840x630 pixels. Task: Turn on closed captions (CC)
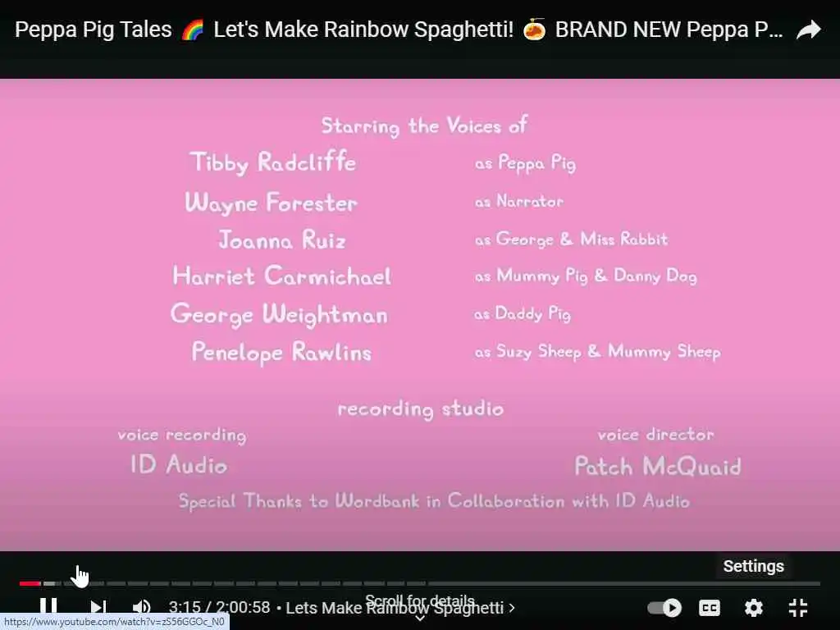click(710, 608)
